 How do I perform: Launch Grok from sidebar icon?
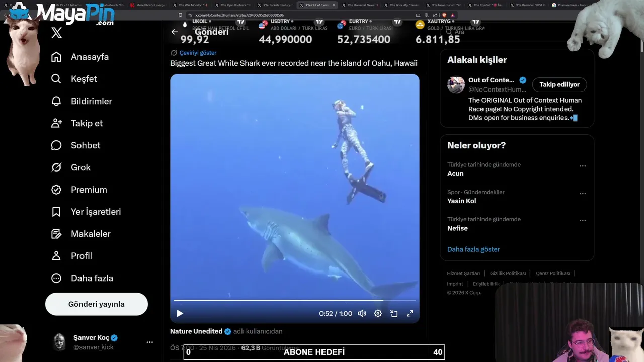pos(56,167)
